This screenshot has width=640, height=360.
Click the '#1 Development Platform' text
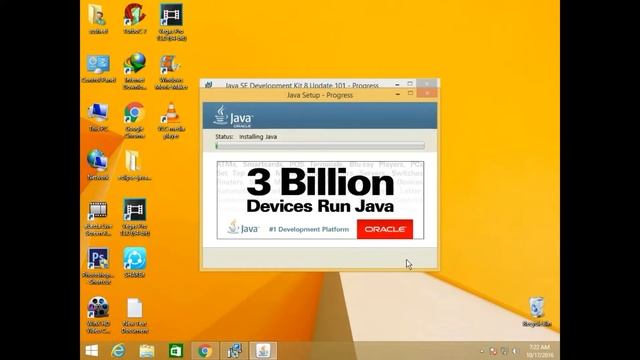point(309,229)
